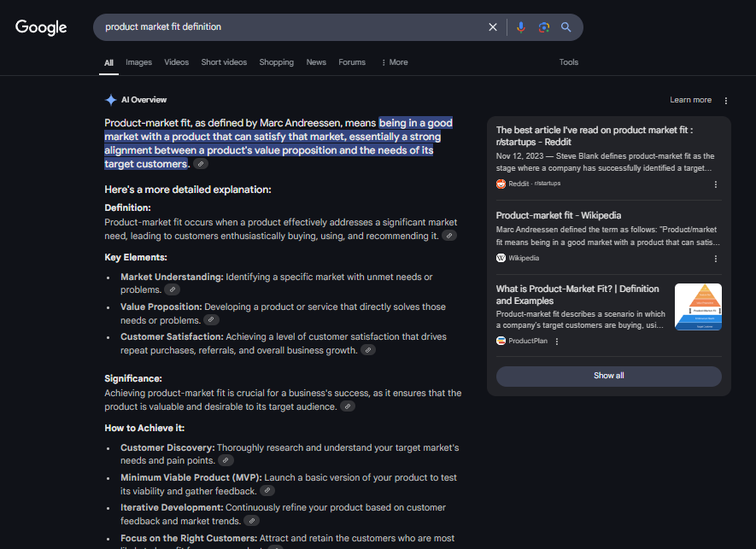This screenshot has height=549, width=756.
Task: Click the ProductPlan pyramid thumbnail
Action: [698, 307]
